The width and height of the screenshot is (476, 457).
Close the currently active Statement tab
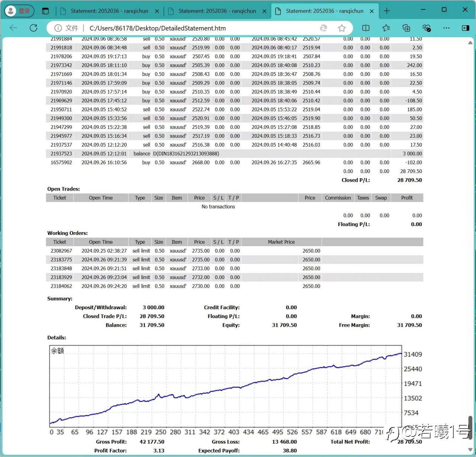coord(372,11)
